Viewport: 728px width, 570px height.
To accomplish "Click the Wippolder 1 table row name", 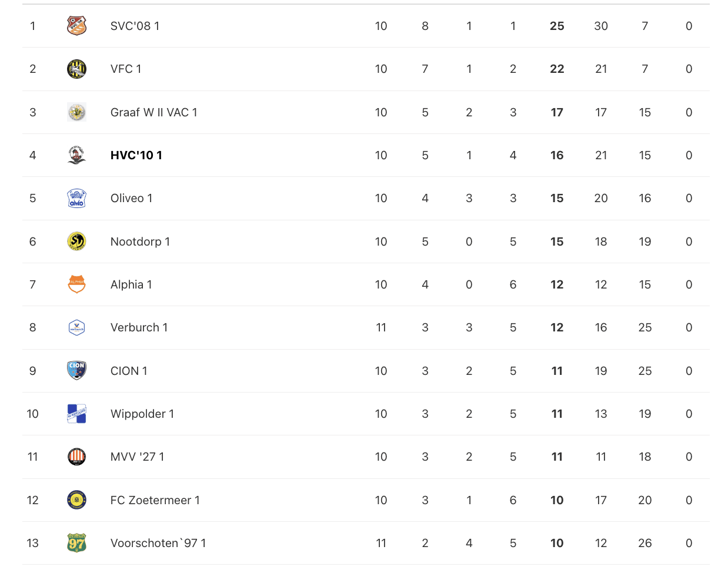I will pyautogui.click(x=142, y=414).
